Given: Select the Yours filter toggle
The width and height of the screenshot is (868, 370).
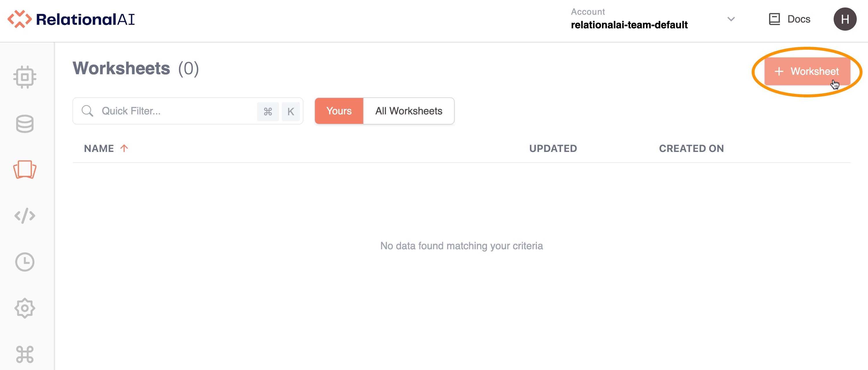Looking at the screenshot, I should 339,111.
